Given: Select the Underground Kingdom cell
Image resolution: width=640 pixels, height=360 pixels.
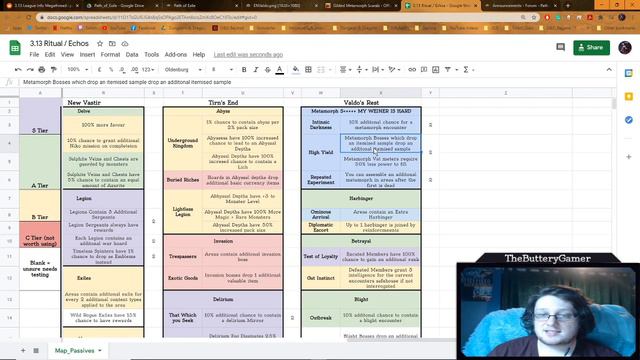Looking at the screenshot, I should [183, 143].
